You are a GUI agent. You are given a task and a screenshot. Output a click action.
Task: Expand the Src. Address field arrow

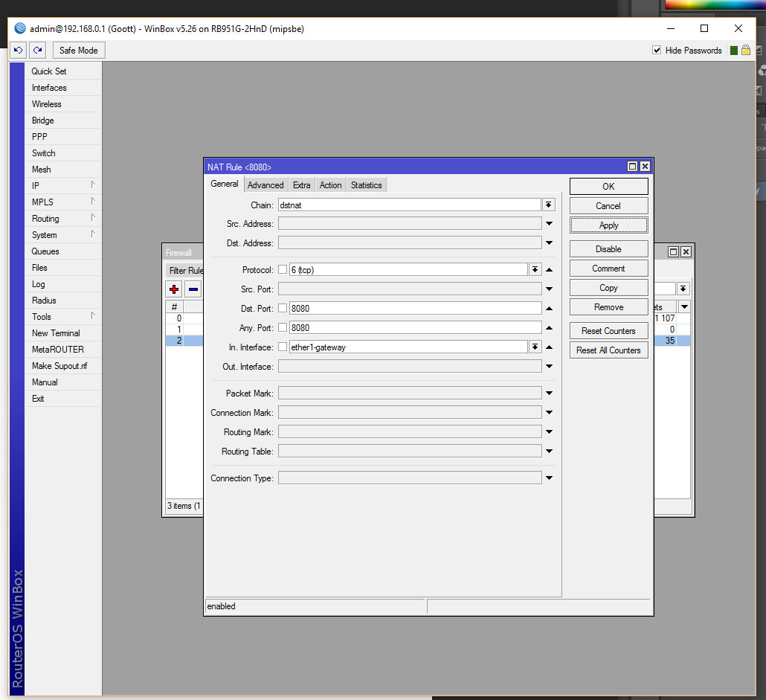coord(549,224)
